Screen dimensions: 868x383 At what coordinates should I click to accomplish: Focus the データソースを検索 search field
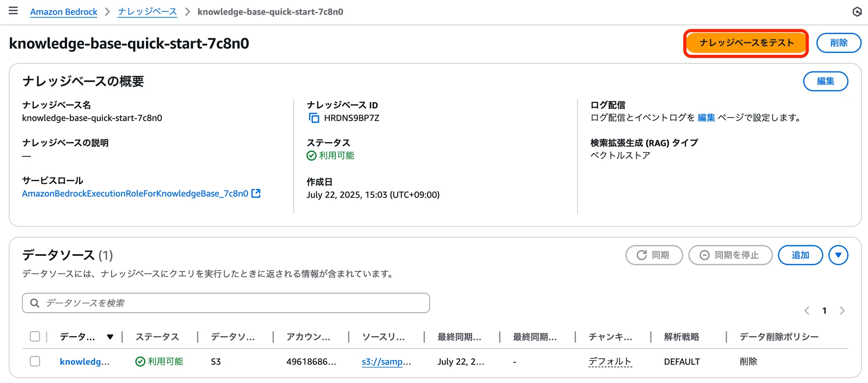pos(226,303)
